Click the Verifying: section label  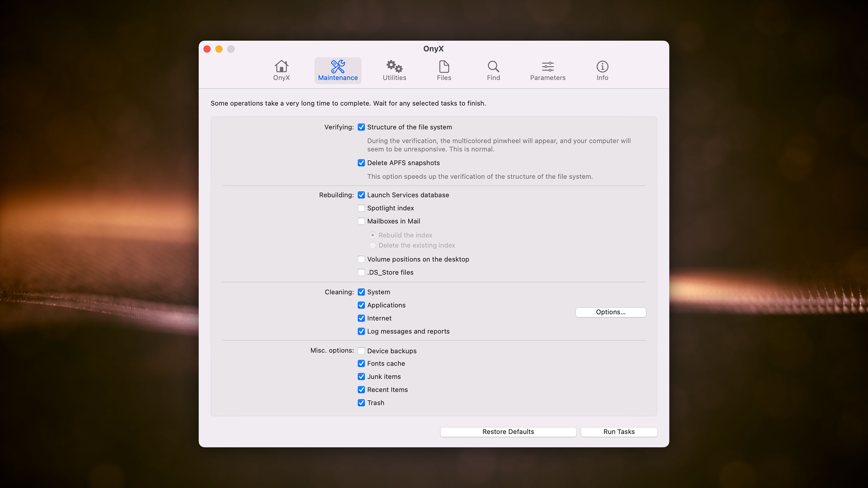tap(339, 127)
